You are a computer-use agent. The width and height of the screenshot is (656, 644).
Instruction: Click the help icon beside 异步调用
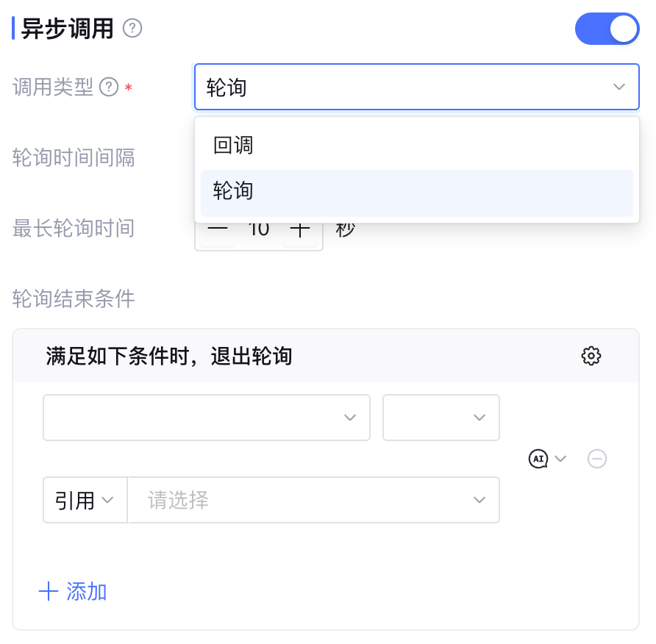[132, 29]
